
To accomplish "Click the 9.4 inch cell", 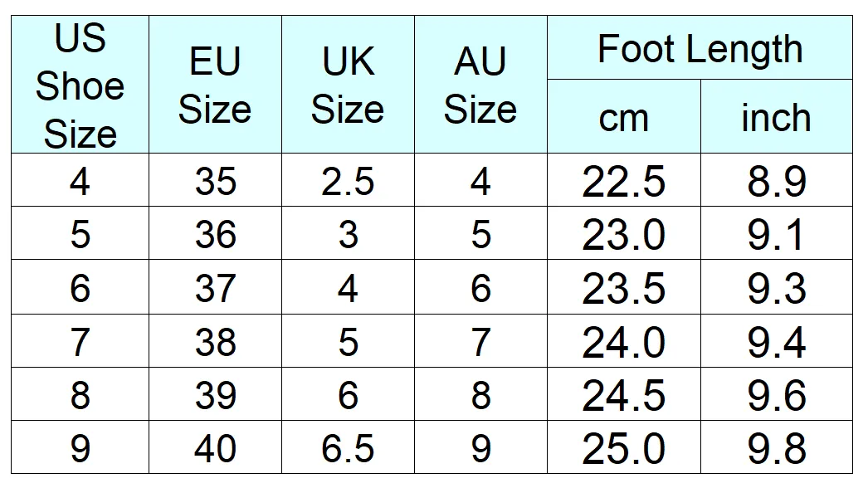I will (777, 341).
